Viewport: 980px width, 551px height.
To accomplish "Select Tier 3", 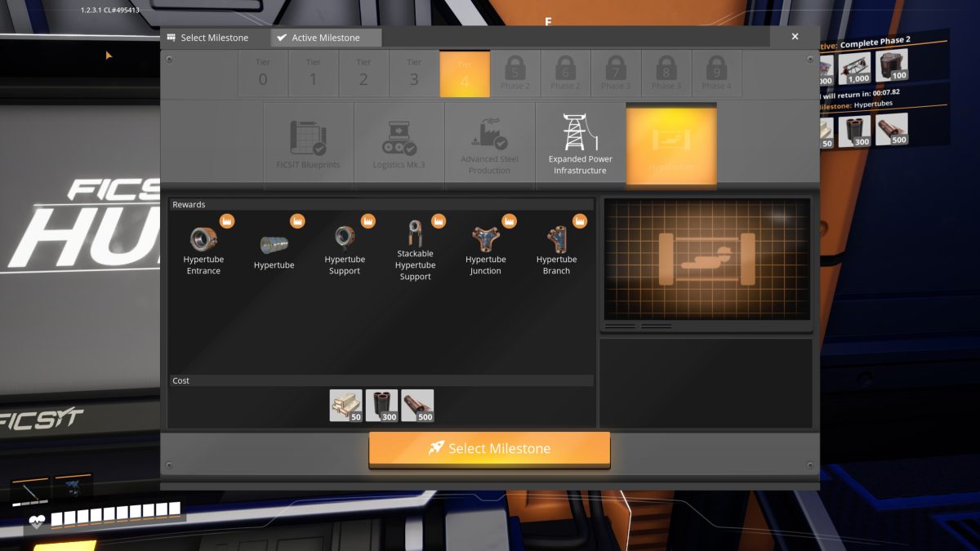I will (x=414, y=73).
